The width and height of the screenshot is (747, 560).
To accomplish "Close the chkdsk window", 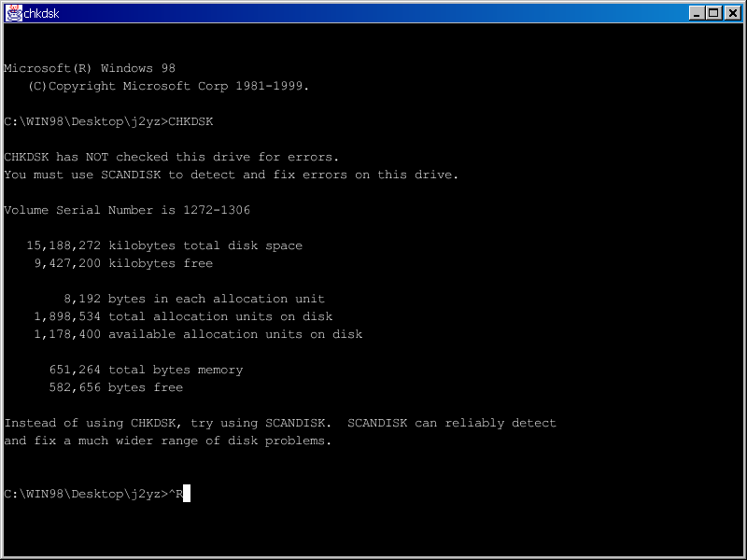I will [731, 12].
